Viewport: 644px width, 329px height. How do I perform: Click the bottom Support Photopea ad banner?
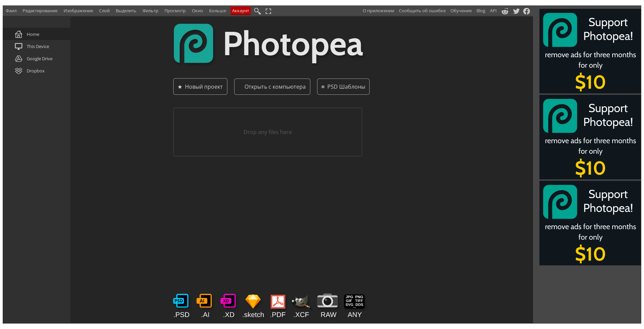click(590, 223)
